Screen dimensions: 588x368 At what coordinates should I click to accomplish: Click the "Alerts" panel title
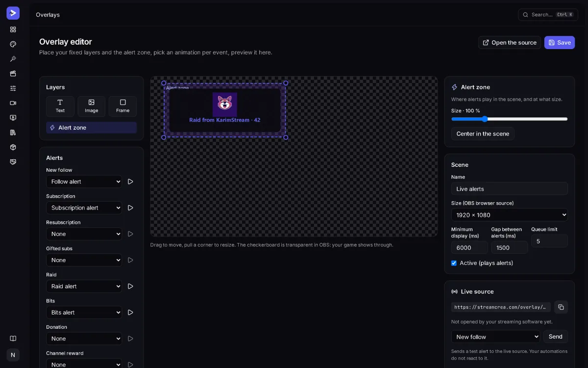54,158
